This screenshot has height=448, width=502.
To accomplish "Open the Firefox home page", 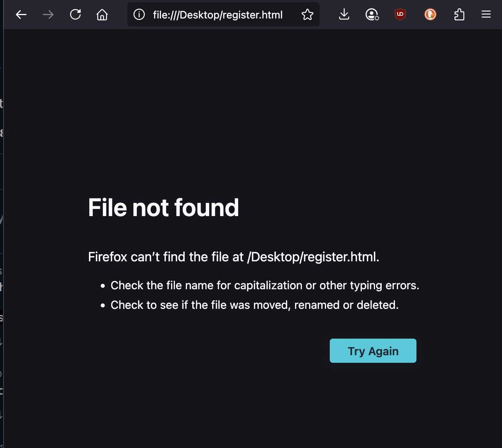I will (102, 15).
